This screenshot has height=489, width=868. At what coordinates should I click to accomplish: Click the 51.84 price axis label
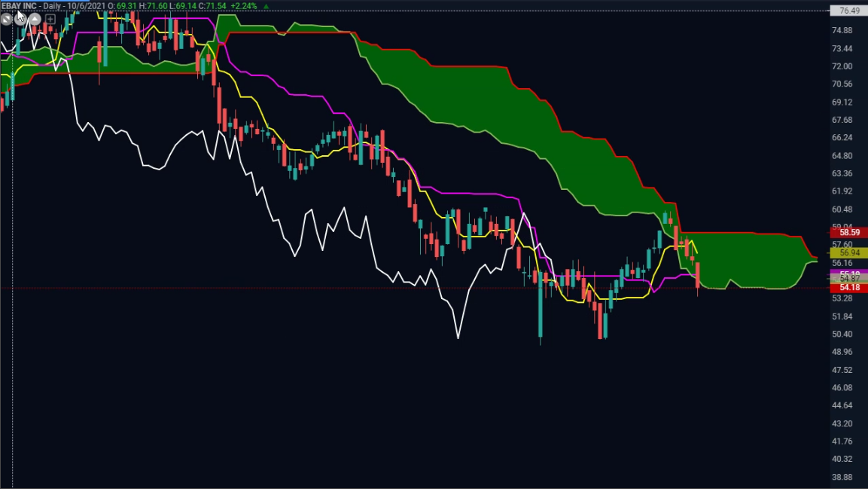pyautogui.click(x=842, y=316)
